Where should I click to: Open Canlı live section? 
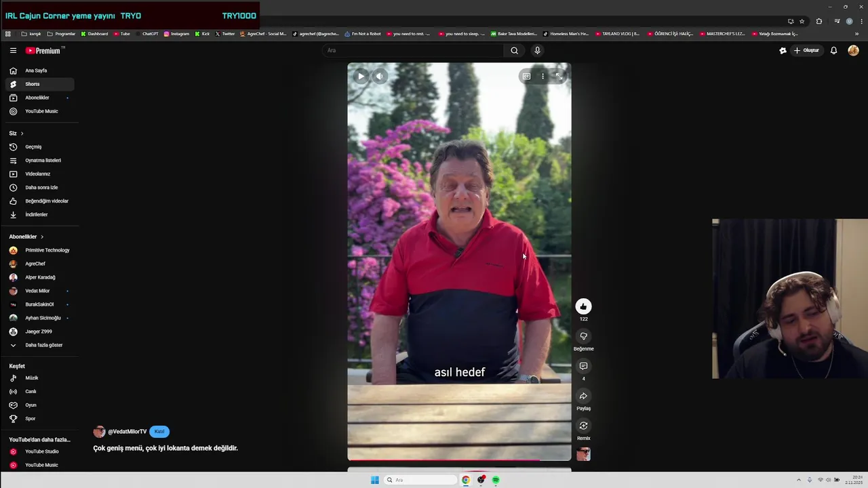point(40,392)
